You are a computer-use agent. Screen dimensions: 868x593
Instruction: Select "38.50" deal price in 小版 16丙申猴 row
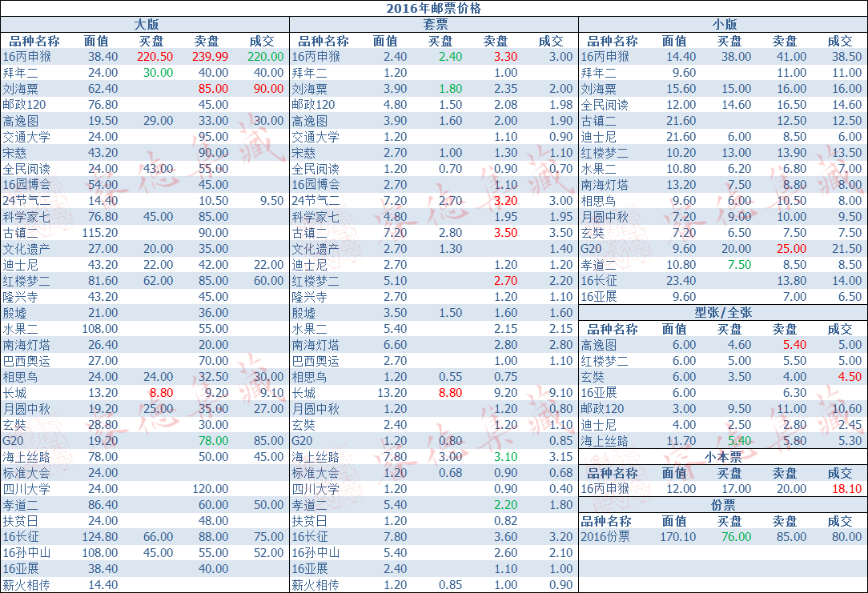(847, 57)
